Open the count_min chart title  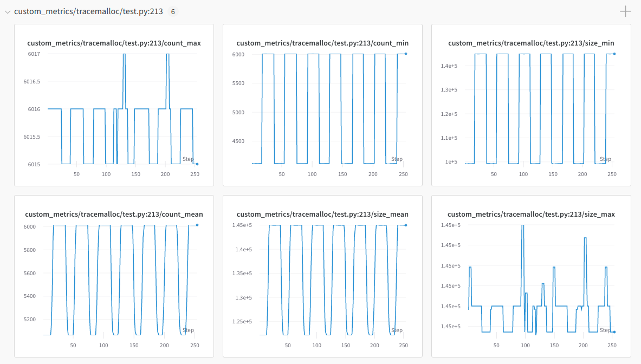322,43
